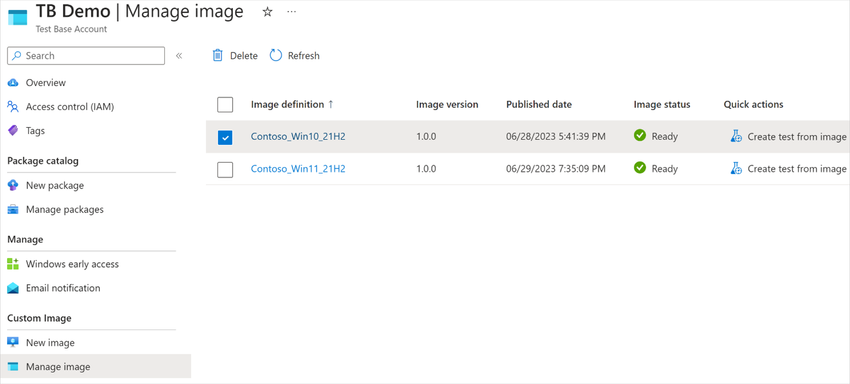Click the Refresh circular arrow icon
850x384 pixels.
[276, 55]
